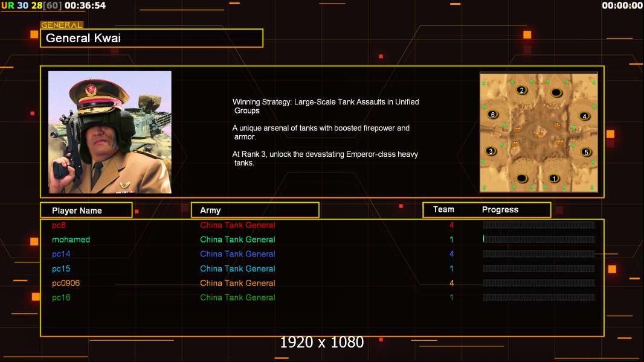Click pc8's China Tank General army entry
This screenshot has width=644, height=362.
(x=237, y=225)
